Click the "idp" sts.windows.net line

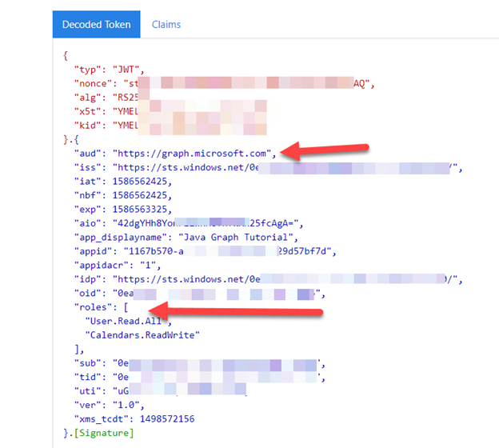(x=268, y=279)
